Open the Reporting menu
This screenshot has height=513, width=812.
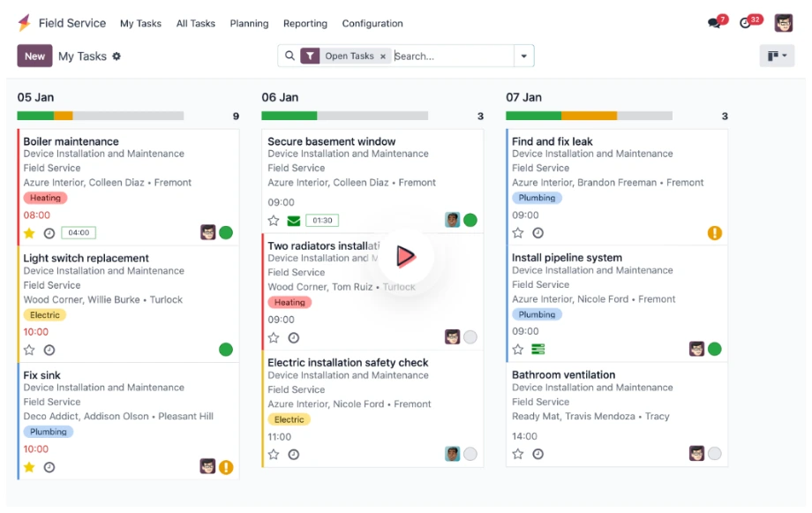(304, 24)
